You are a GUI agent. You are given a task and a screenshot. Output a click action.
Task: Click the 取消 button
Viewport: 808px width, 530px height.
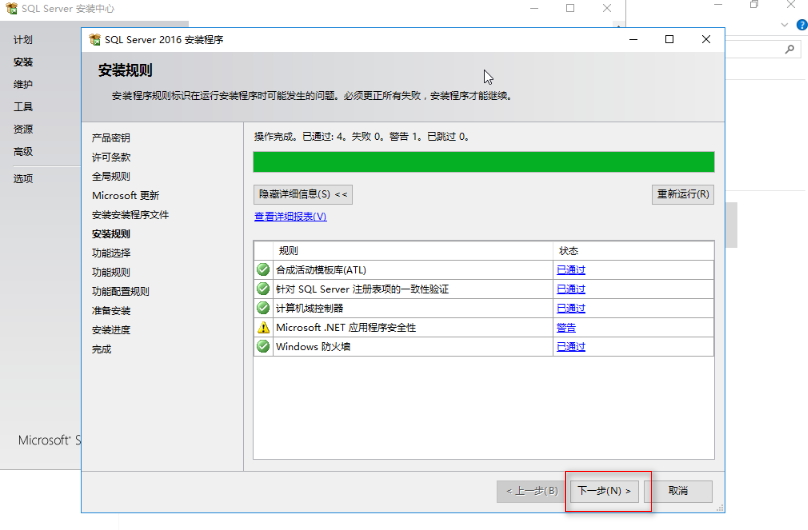pyautogui.click(x=678, y=491)
